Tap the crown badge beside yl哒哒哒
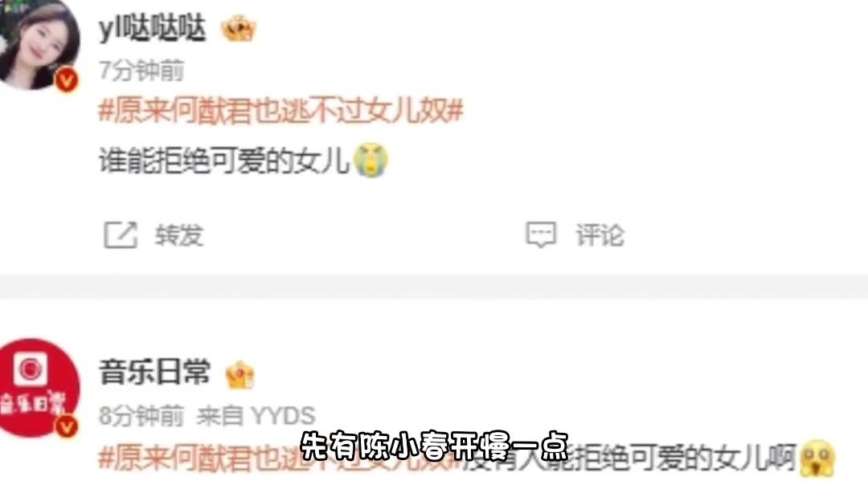 [x=239, y=28]
